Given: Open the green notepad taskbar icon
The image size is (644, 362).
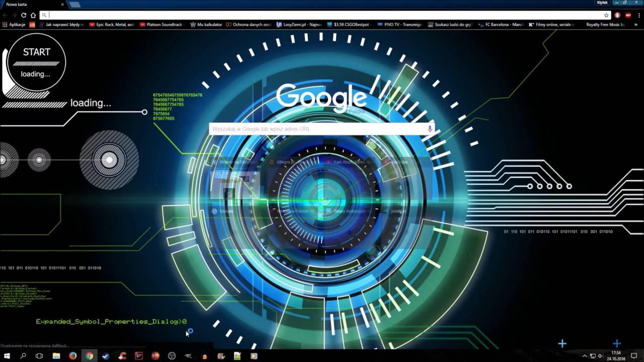Looking at the screenshot, I should [237, 356].
